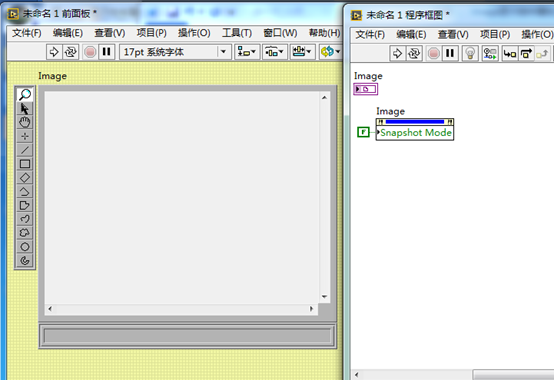This screenshot has height=380, width=554.
Task: Select the Freehand region tool
Action: point(25,233)
